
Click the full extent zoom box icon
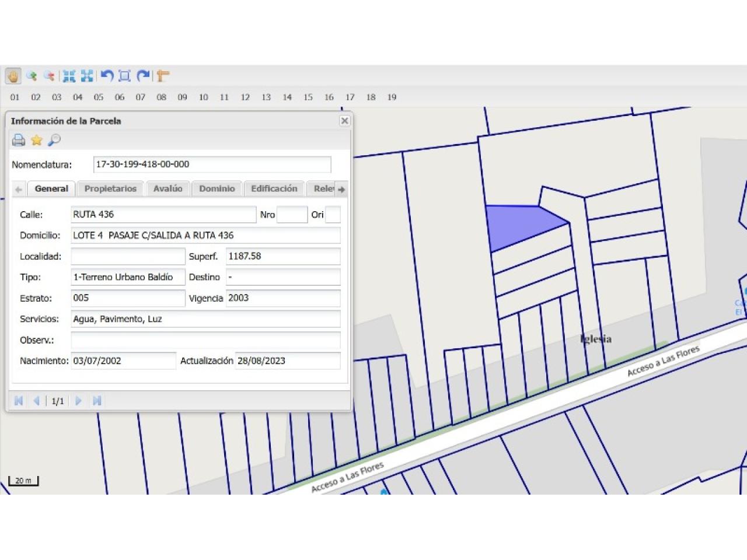click(124, 76)
